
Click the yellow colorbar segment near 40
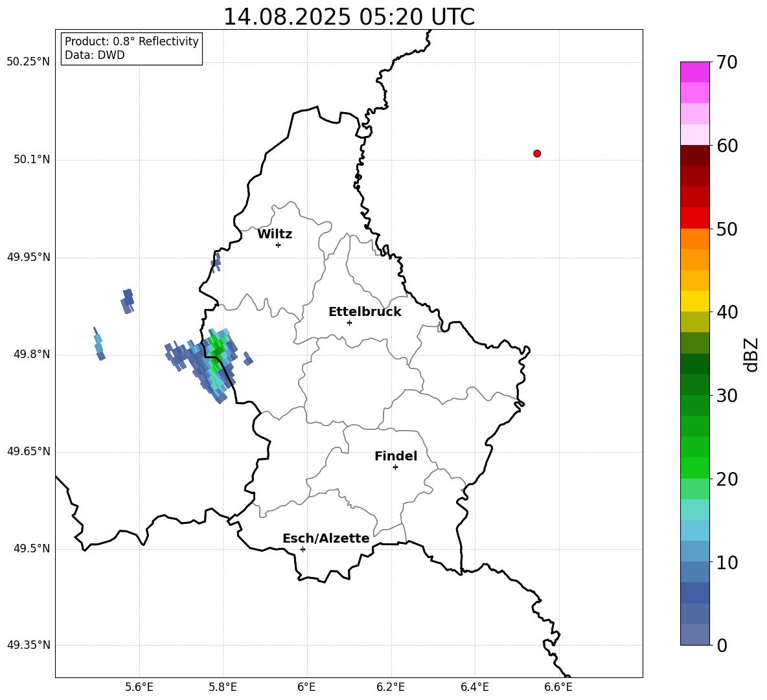[694, 301]
